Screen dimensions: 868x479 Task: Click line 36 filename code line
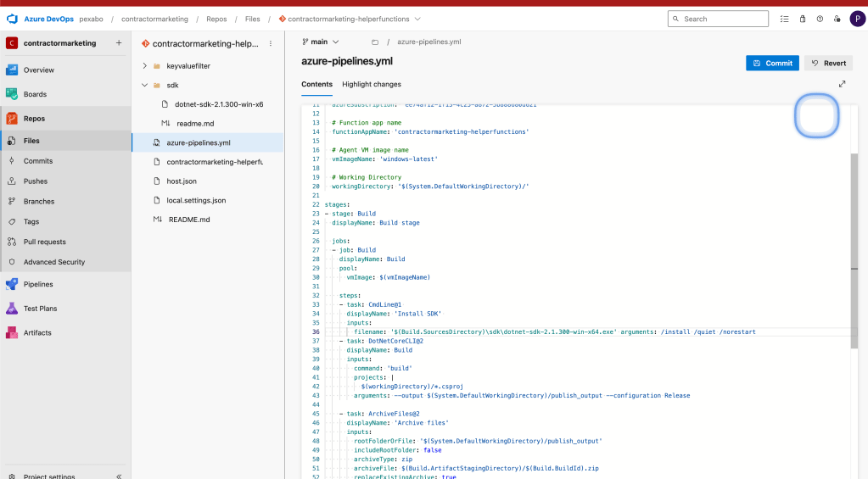[x=553, y=331]
